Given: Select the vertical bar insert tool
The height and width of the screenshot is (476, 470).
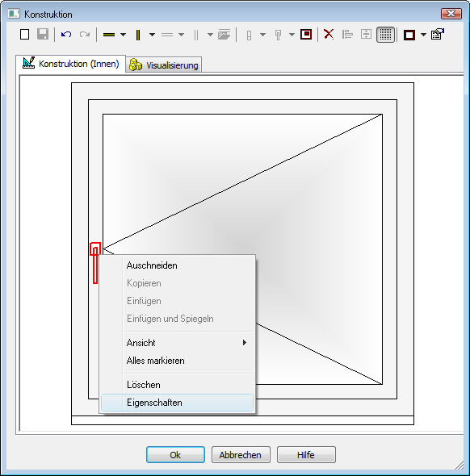Looking at the screenshot, I should pyautogui.click(x=138, y=35).
